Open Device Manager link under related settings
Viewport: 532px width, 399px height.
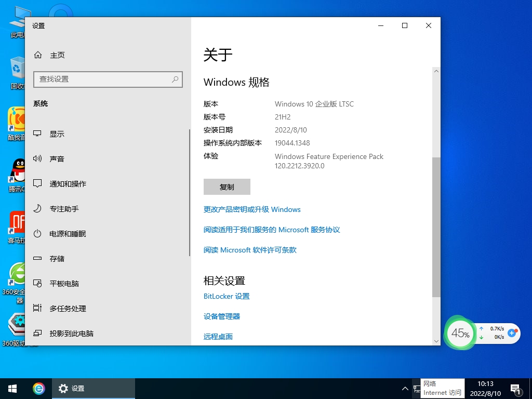[222, 316]
